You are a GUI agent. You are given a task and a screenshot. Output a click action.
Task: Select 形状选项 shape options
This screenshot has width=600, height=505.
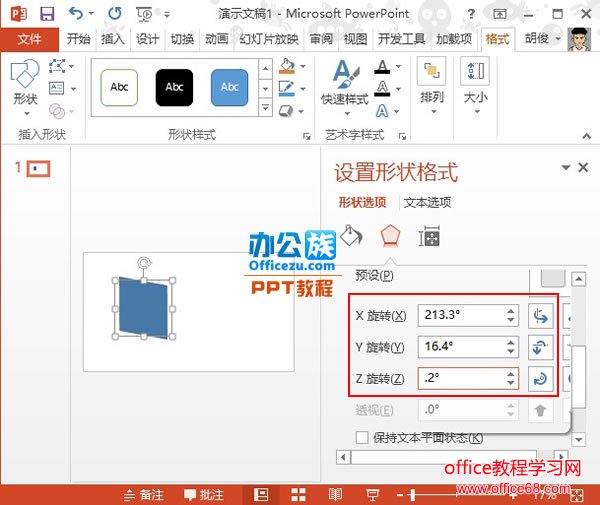click(x=362, y=202)
